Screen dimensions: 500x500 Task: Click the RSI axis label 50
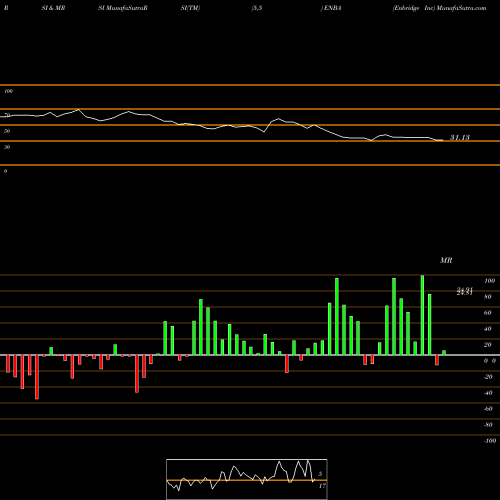[7, 131]
